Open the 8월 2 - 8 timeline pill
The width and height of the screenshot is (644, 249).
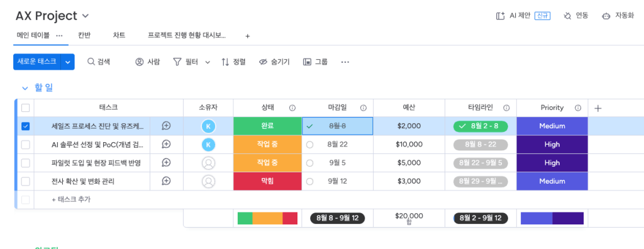[x=480, y=126]
